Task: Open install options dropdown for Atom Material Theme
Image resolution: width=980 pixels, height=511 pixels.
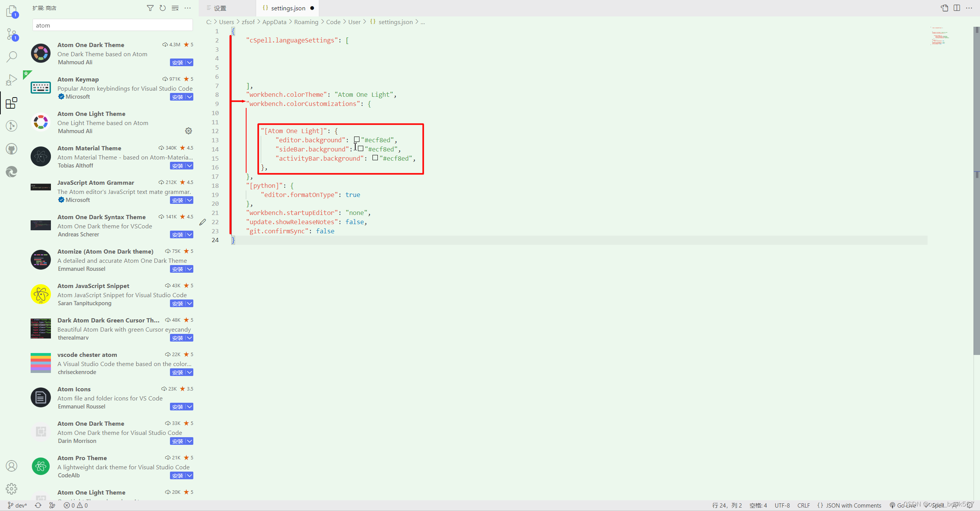Action: 189,166
